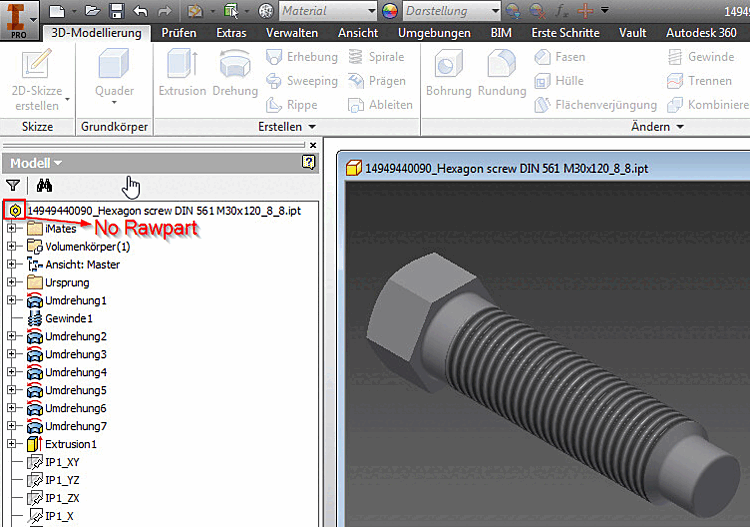Select the Ableiten derive tool
750x527 pixels.
380,105
